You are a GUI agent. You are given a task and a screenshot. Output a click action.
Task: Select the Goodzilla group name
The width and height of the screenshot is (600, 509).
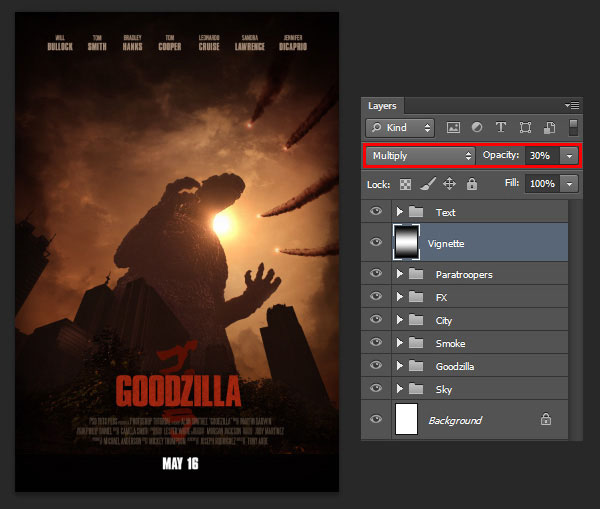pos(455,366)
